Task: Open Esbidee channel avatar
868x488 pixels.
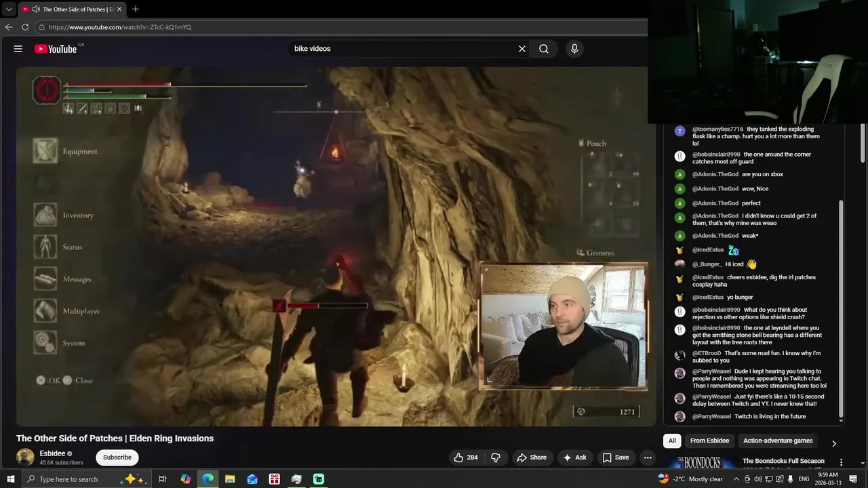Action: [25, 457]
